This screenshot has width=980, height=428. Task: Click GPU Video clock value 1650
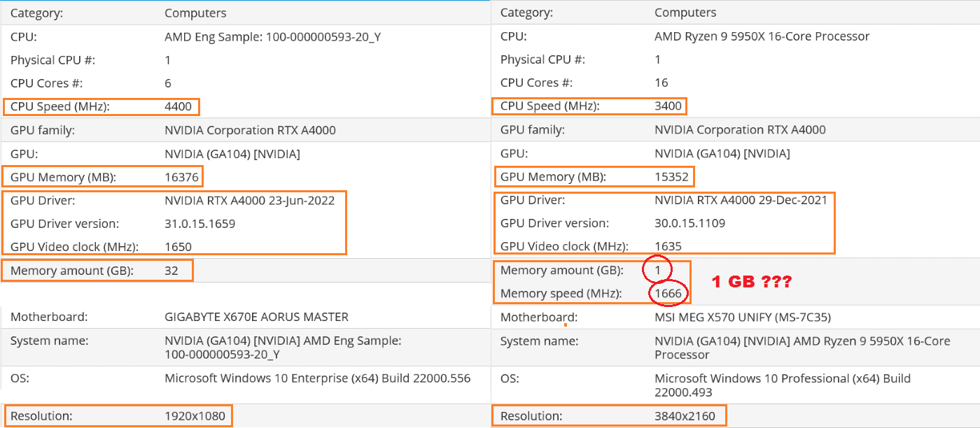pyautogui.click(x=178, y=247)
